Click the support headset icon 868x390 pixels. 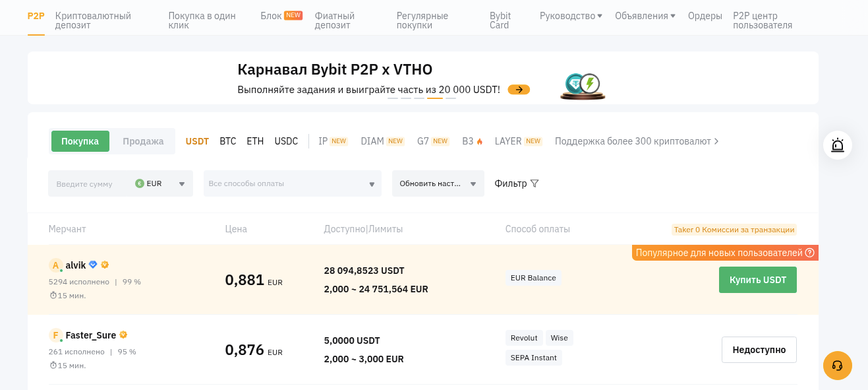837,366
